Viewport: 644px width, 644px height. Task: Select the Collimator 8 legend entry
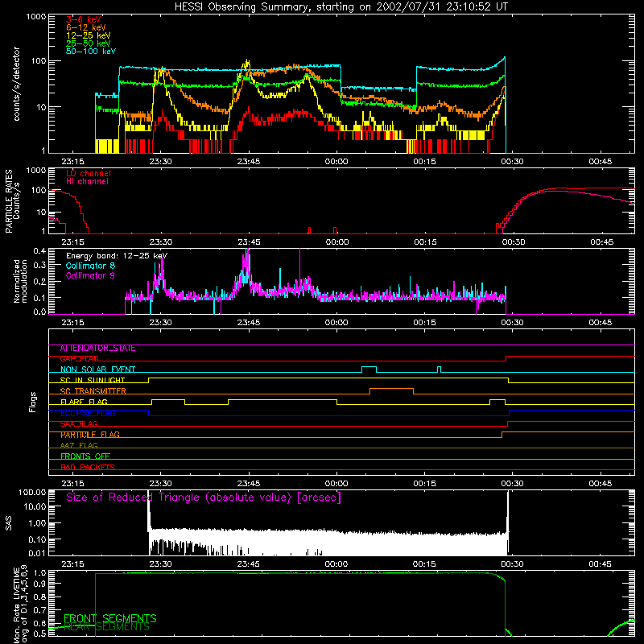(90, 266)
